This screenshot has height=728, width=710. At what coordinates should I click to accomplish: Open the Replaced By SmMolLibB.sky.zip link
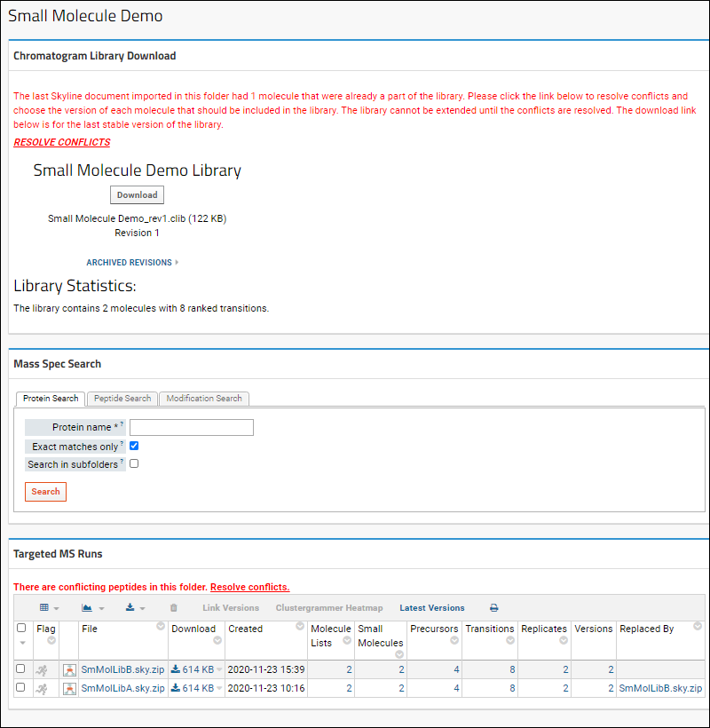coord(660,688)
